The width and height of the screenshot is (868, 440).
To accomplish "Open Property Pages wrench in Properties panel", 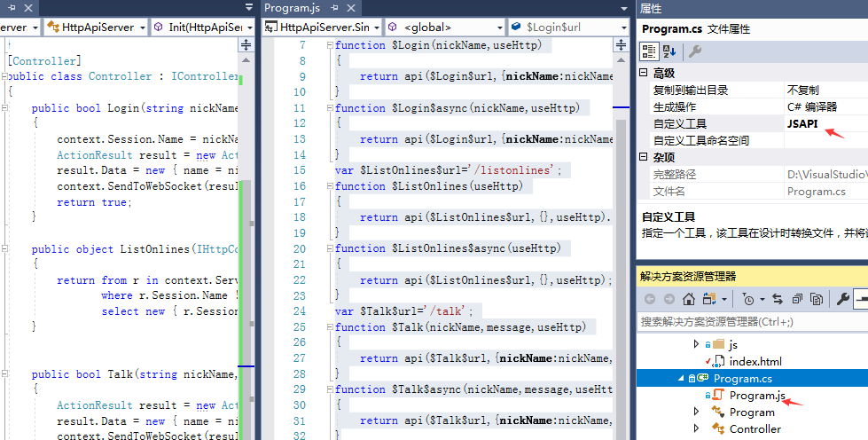I will click(x=695, y=51).
